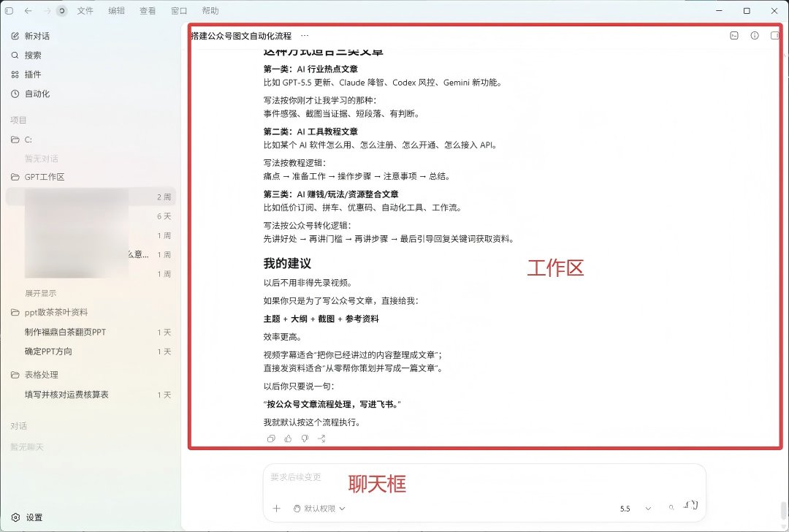Copy the response with copy icon
This screenshot has height=532, width=789.
(271, 438)
